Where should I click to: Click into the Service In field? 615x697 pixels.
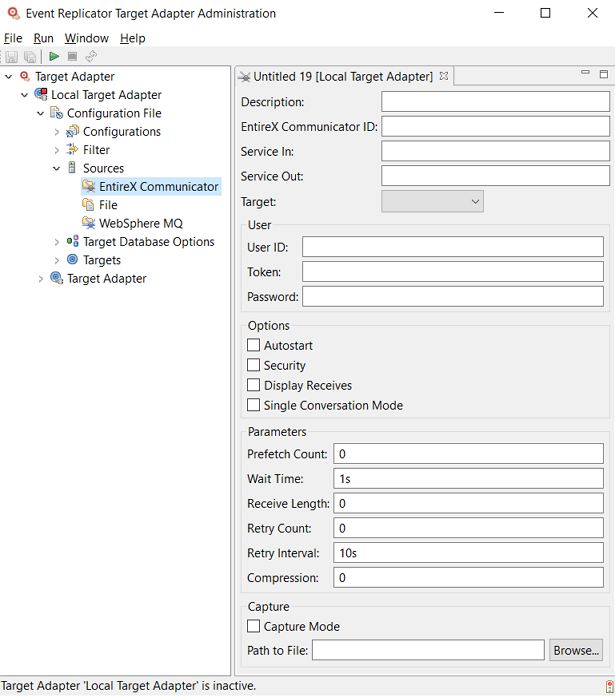pyautogui.click(x=495, y=152)
